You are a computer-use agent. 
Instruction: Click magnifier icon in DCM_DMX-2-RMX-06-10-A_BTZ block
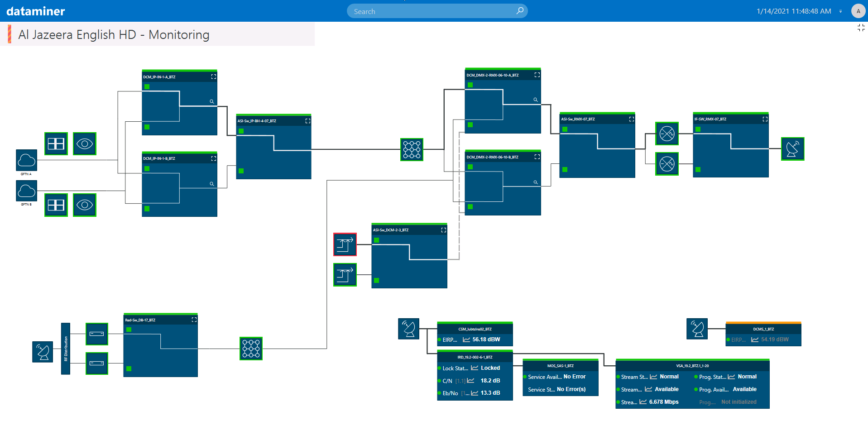(x=535, y=100)
